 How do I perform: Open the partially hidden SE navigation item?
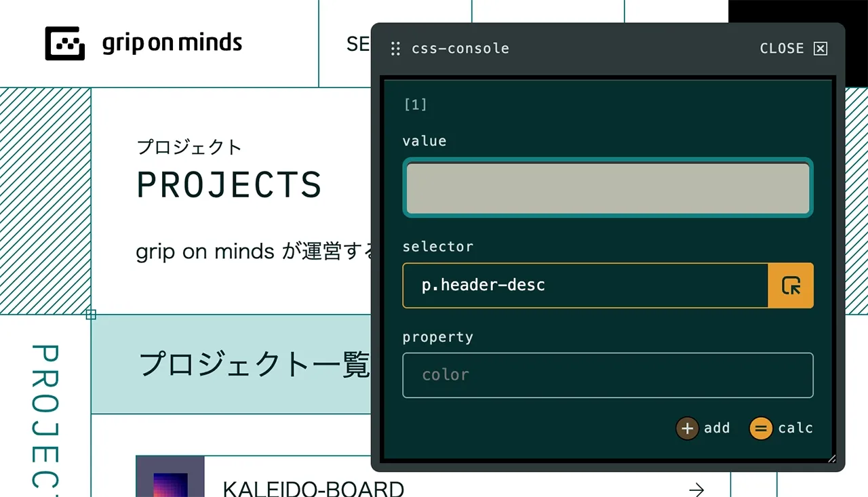click(357, 44)
